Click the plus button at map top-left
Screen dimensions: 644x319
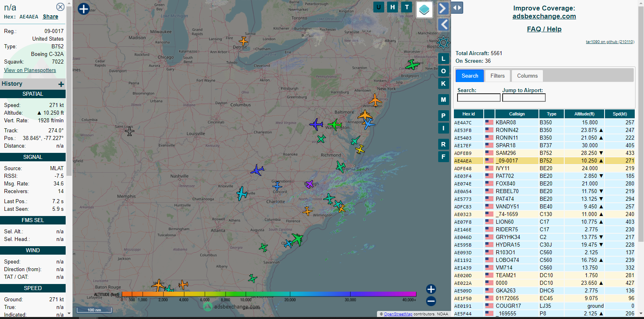(83, 9)
